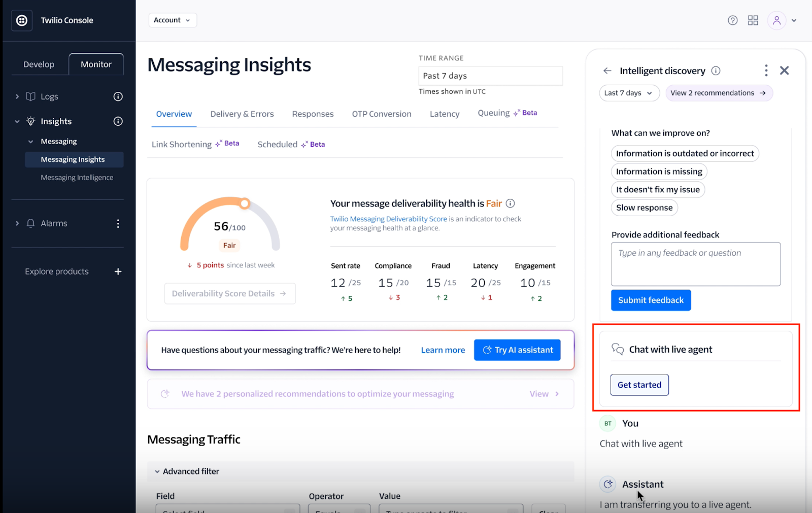Click the Try AI assistant button
The image size is (812, 513).
pyautogui.click(x=517, y=350)
